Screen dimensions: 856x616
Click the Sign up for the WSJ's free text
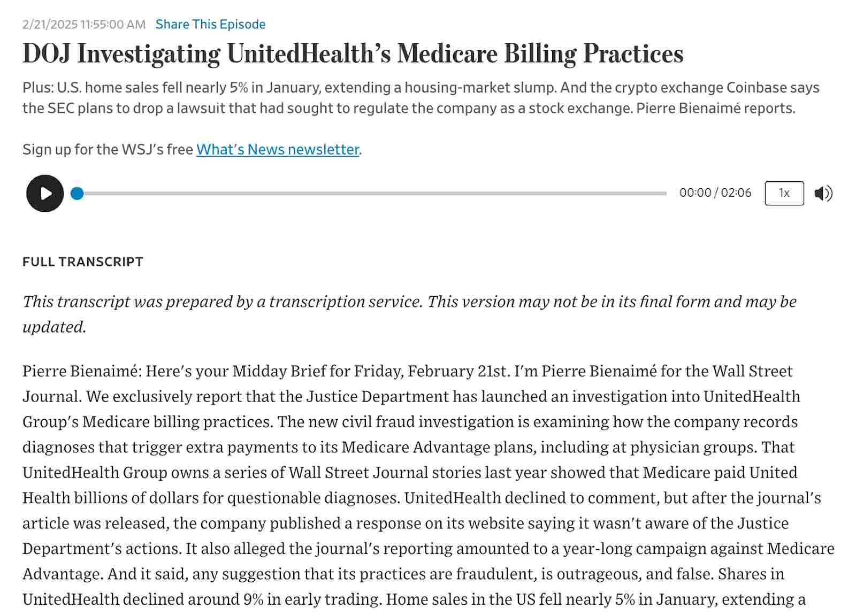(x=108, y=149)
